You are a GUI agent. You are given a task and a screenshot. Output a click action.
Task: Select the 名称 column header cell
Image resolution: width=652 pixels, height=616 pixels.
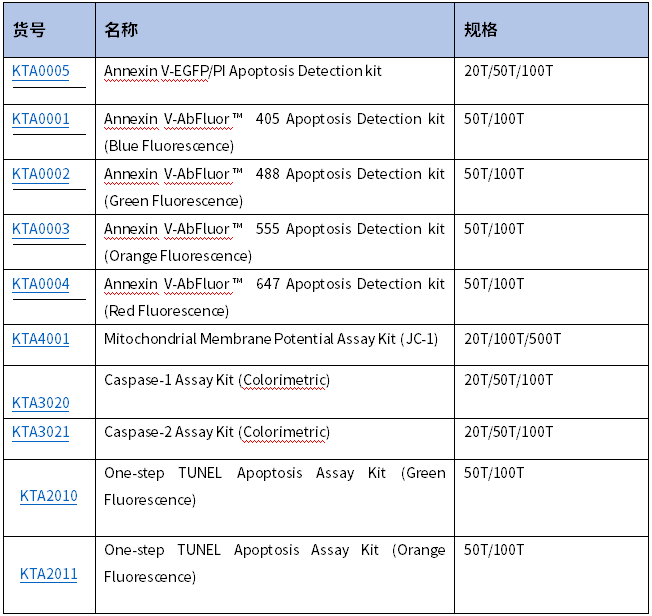tap(121, 30)
